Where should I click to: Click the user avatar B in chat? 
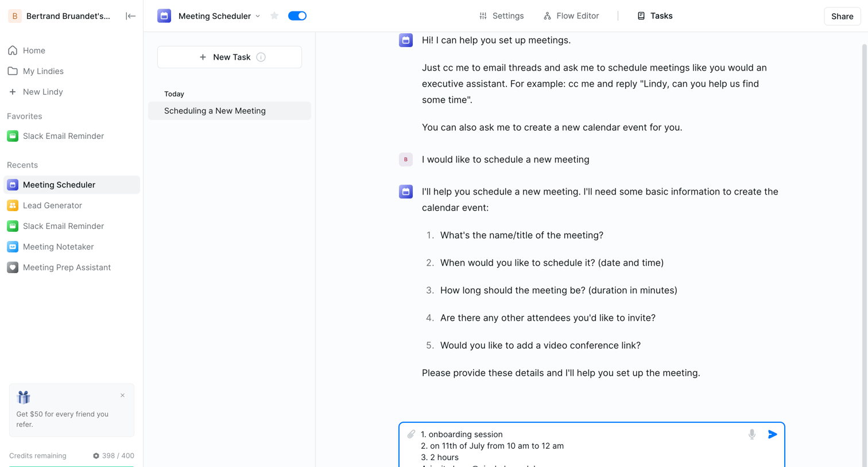click(x=406, y=159)
